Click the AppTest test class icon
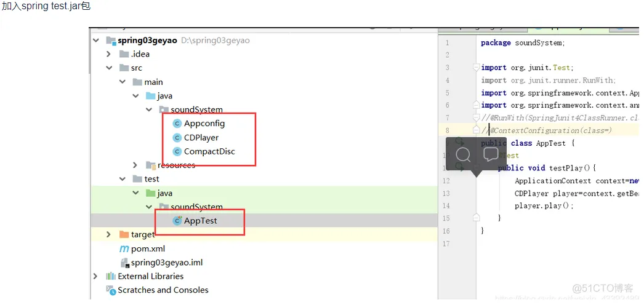Screen dimensions: 644x305 coord(177,221)
